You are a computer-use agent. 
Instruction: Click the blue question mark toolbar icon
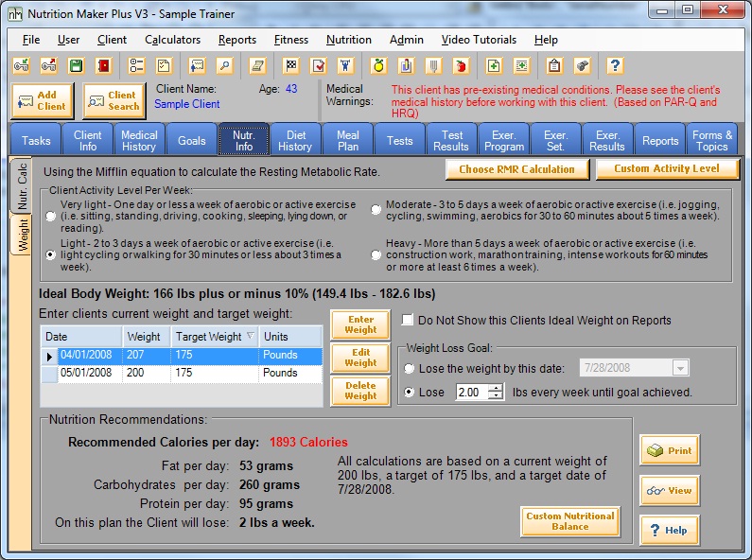click(x=615, y=65)
